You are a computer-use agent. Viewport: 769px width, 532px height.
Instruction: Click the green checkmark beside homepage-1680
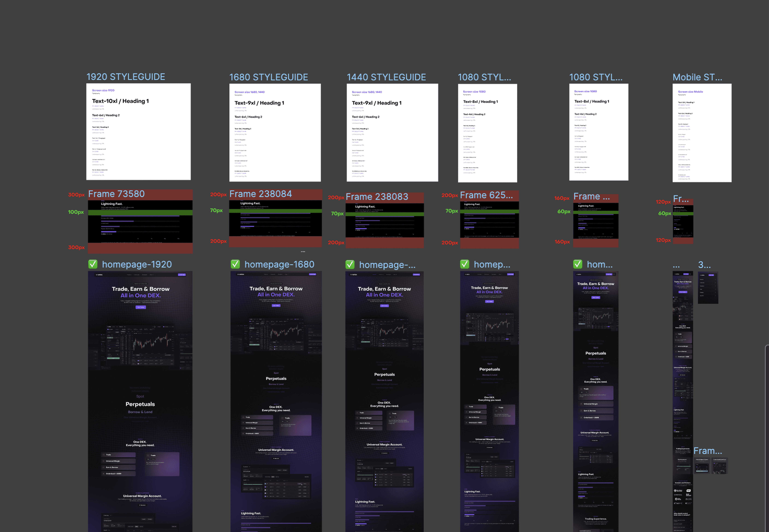click(235, 264)
